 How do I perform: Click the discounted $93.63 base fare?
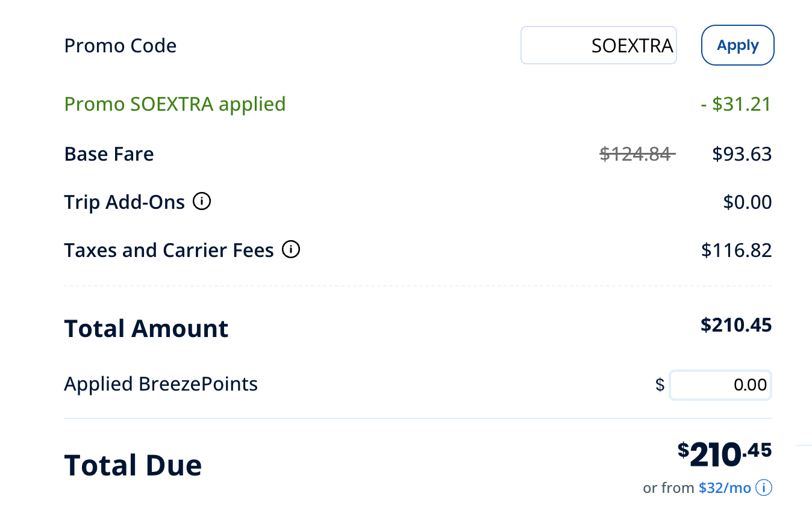coord(742,154)
